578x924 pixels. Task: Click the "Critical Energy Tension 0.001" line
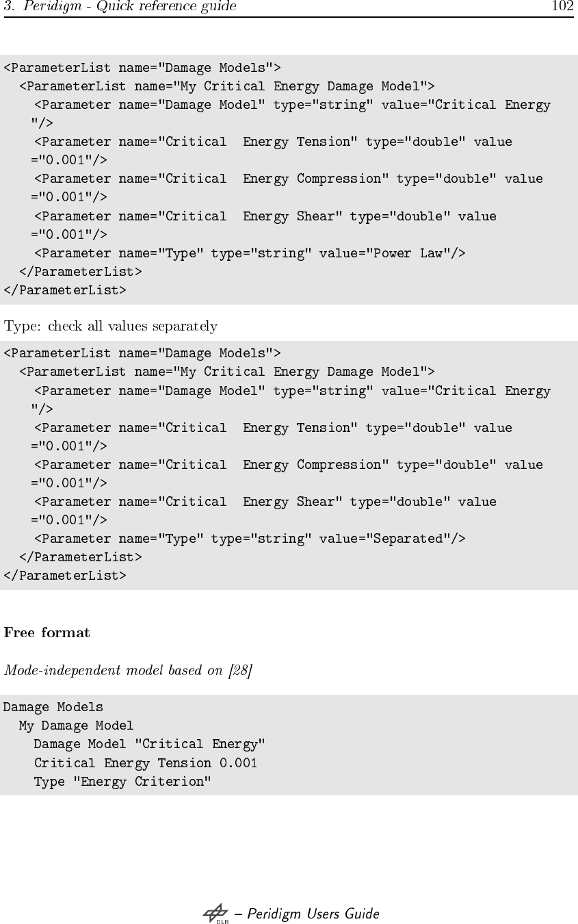tap(145, 762)
